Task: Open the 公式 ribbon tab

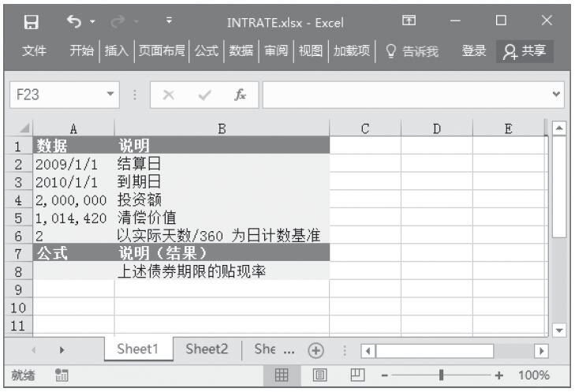Action: pos(206,51)
